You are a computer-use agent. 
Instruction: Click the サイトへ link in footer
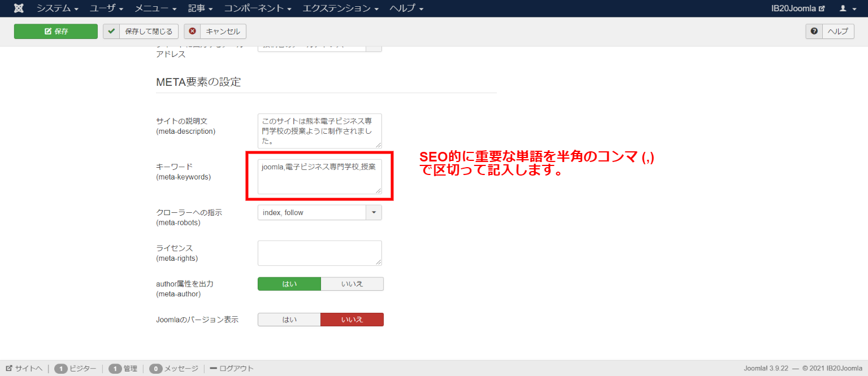click(x=24, y=369)
